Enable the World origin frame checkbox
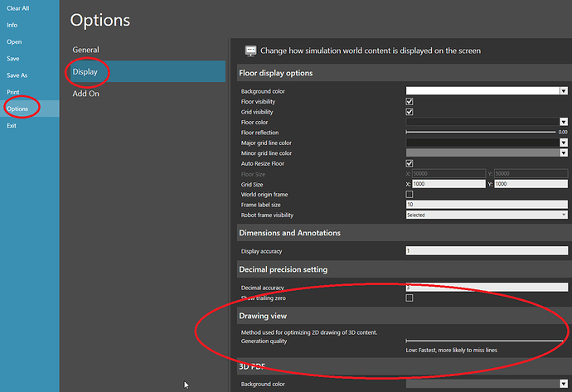 point(410,194)
